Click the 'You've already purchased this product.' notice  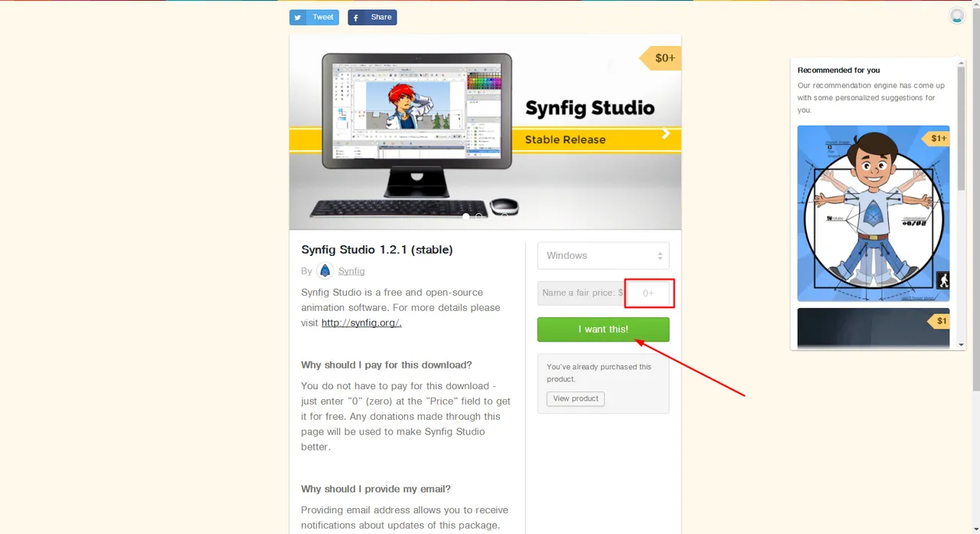pyautogui.click(x=599, y=373)
